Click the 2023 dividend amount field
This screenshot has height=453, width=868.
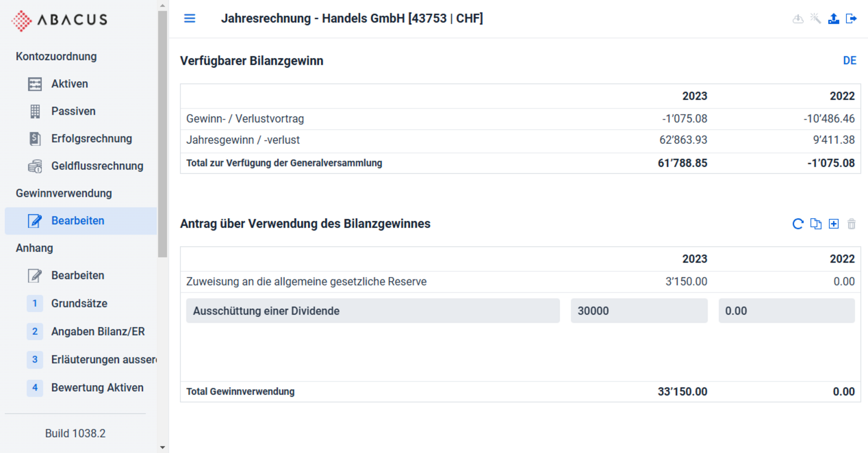639,311
